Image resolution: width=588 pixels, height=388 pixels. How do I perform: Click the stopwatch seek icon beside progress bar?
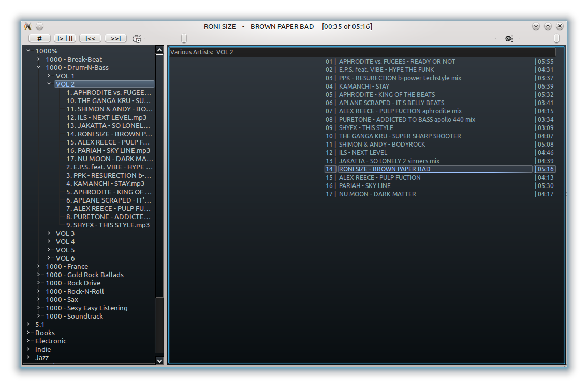136,38
